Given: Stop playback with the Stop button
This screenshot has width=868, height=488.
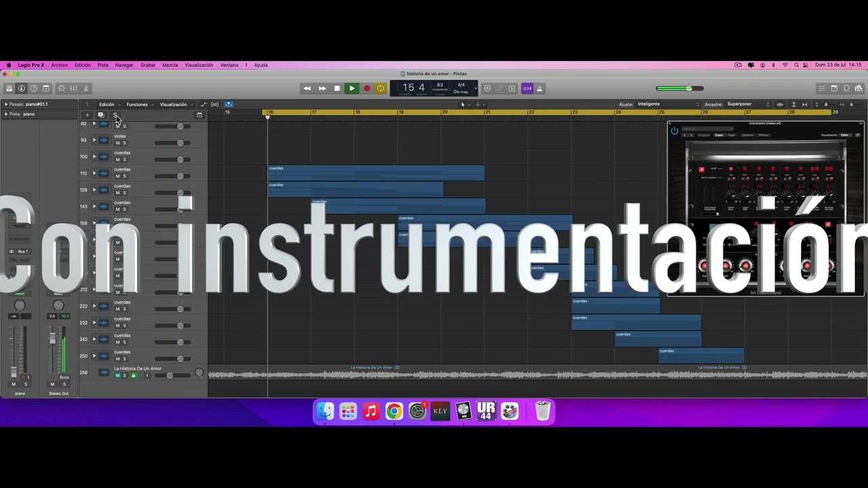Looking at the screenshot, I should [337, 88].
